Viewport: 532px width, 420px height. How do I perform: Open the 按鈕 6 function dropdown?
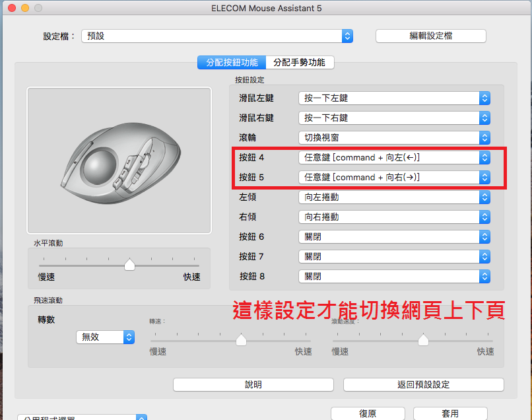(394, 236)
